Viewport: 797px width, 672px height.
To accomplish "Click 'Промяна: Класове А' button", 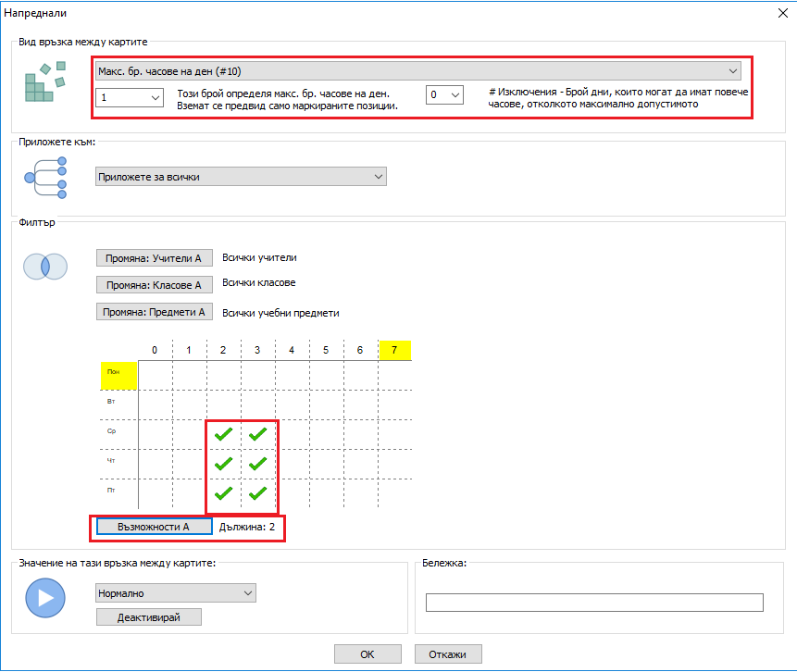I will (154, 285).
